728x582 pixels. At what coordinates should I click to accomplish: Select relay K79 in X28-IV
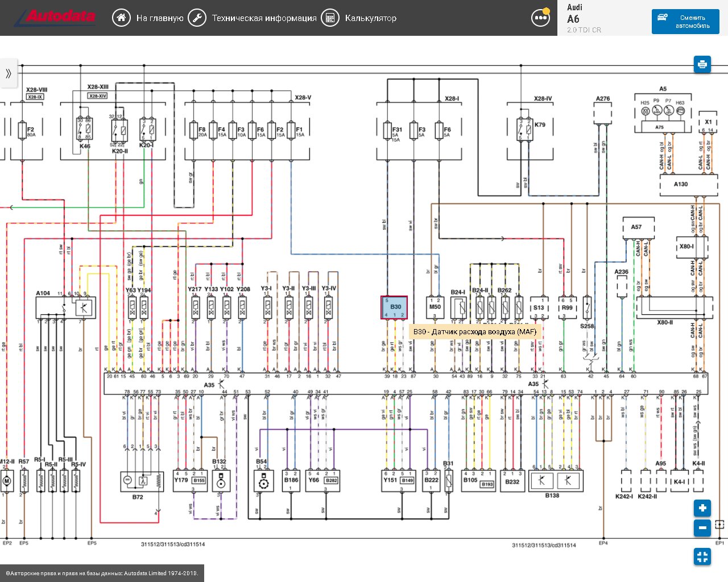[x=525, y=130]
